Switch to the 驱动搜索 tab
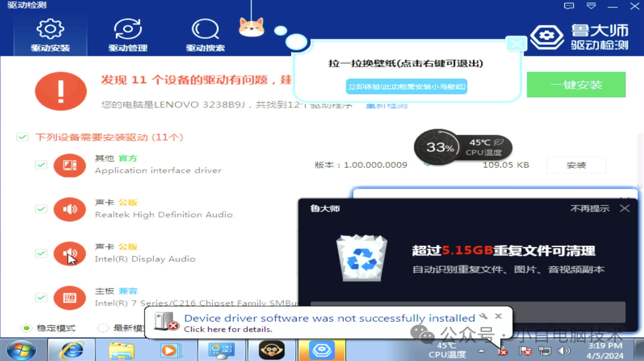The width and height of the screenshot is (644, 361). tap(205, 36)
